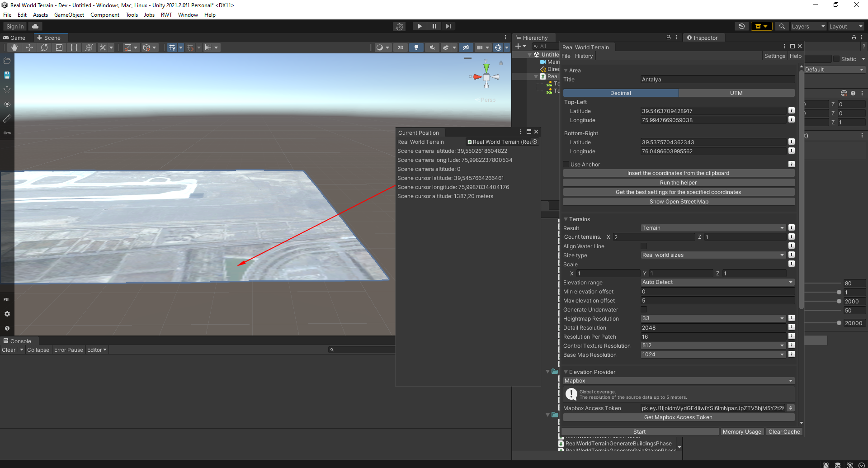Click the Mapbox Access Token field
Image resolution: width=868 pixels, height=468 pixels.
tap(713, 408)
